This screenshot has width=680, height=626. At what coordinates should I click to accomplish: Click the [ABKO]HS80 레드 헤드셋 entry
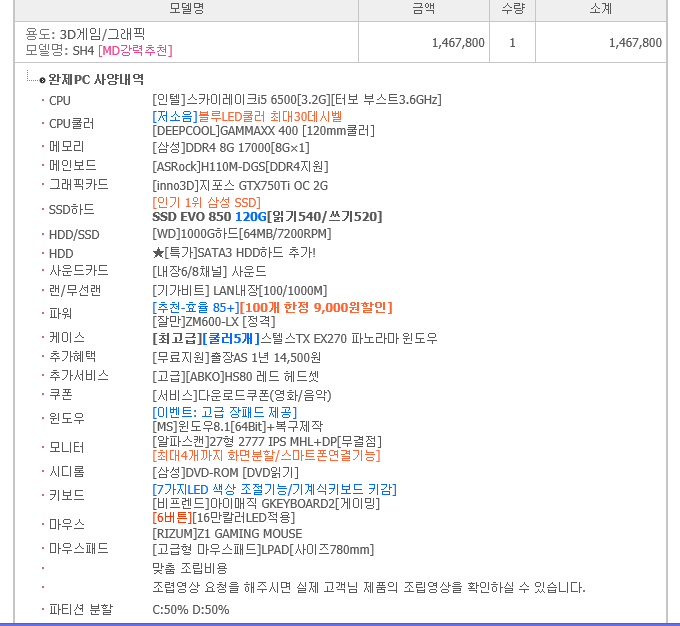pos(235,377)
